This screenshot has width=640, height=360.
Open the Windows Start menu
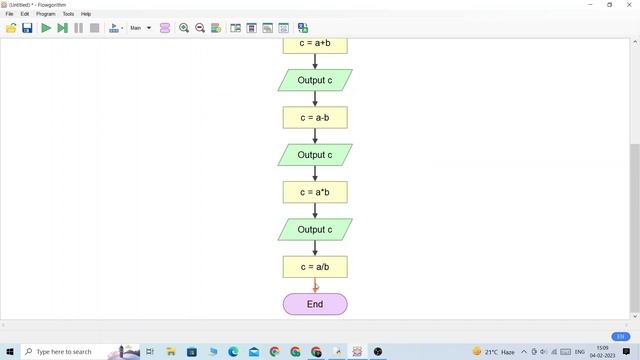pos(10,351)
